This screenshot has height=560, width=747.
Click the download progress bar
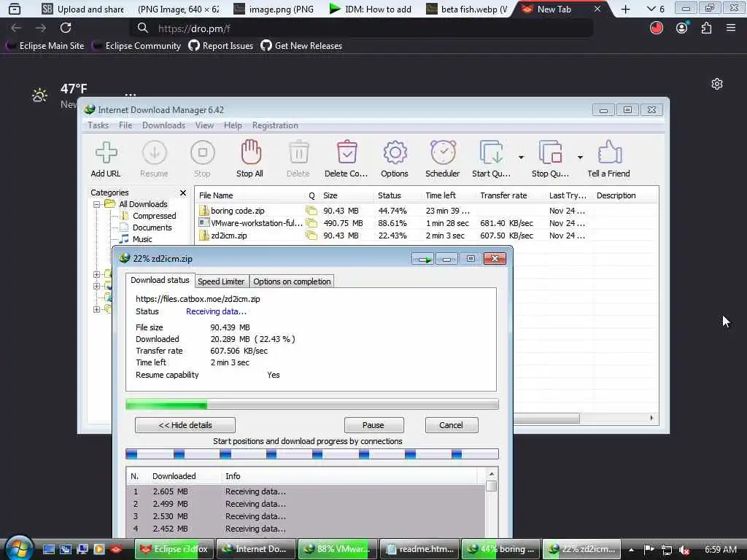[x=312, y=404]
